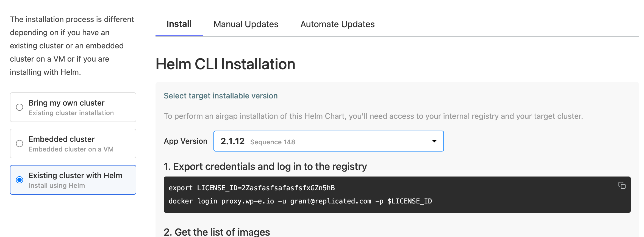The width and height of the screenshot is (644, 237).
Task: Click the Select target installable version heading
Action: pyautogui.click(x=221, y=96)
